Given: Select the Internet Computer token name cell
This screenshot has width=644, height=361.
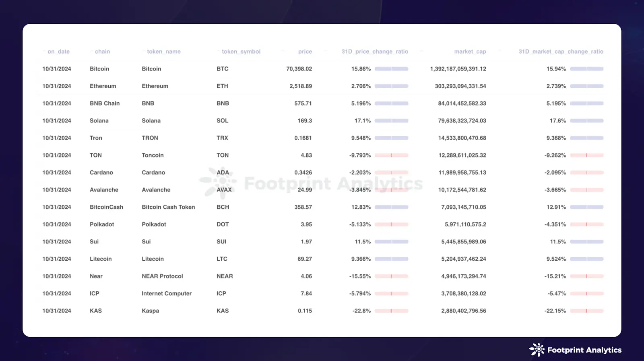Looking at the screenshot, I should [167, 294].
